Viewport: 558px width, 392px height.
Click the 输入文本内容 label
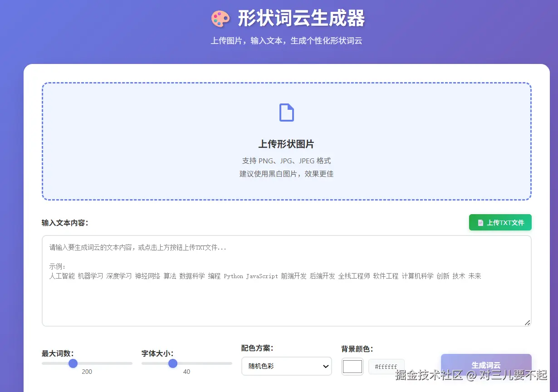[65, 223]
